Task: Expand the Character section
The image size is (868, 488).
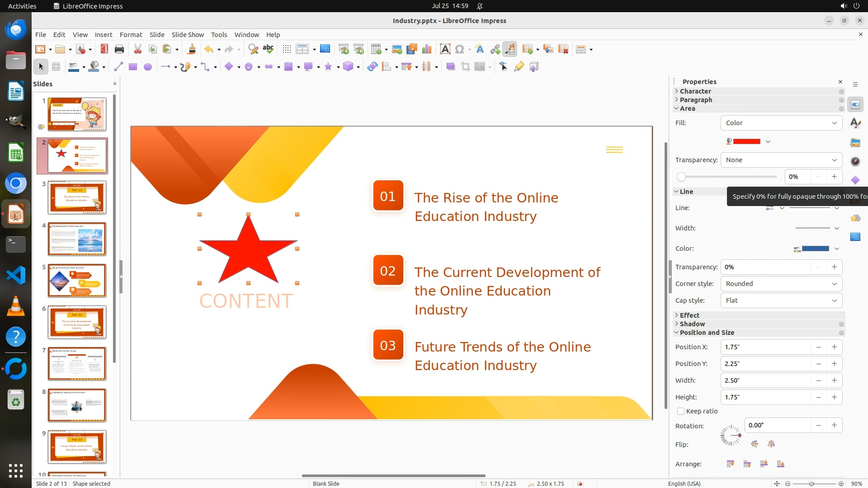Action: [695, 91]
